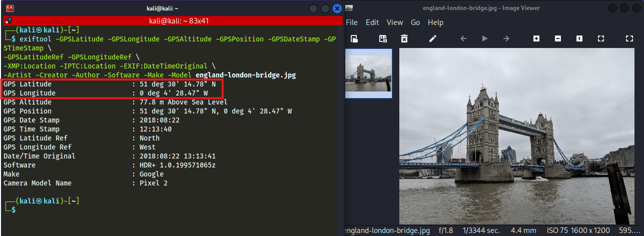Click the 'GPS Latitude Ref' North line
This screenshot has height=236, width=644.
81,138
